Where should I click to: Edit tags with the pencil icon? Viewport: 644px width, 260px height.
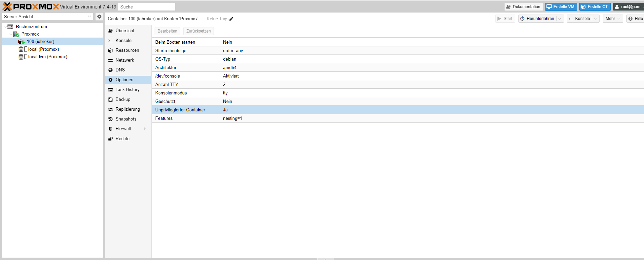click(232, 19)
